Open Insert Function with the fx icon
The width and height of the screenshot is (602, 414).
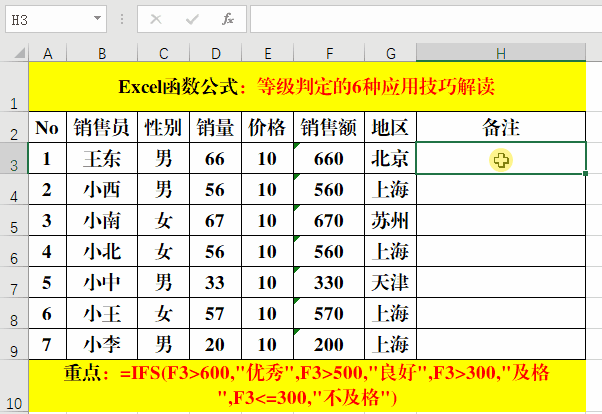(x=227, y=18)
